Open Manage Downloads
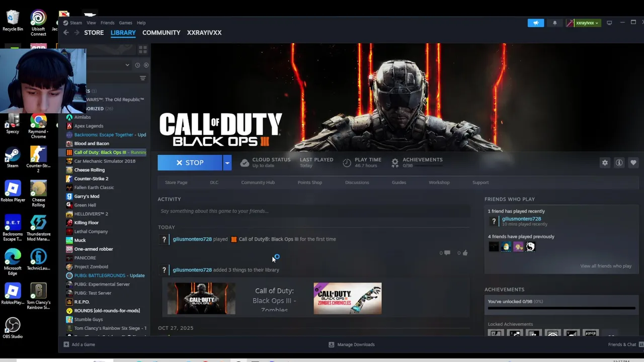This screenshot has width=644, height=362. (351, 344)
